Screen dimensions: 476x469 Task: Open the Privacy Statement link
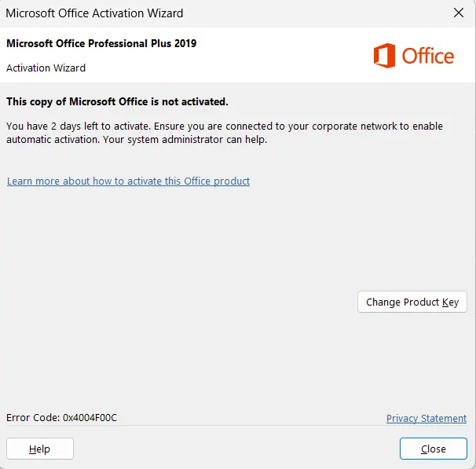427,418
